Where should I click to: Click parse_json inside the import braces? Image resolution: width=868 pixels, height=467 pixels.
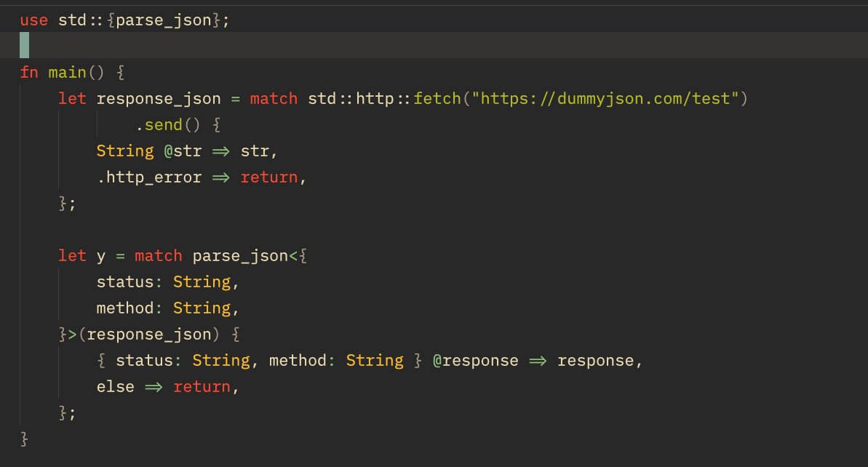164,20
